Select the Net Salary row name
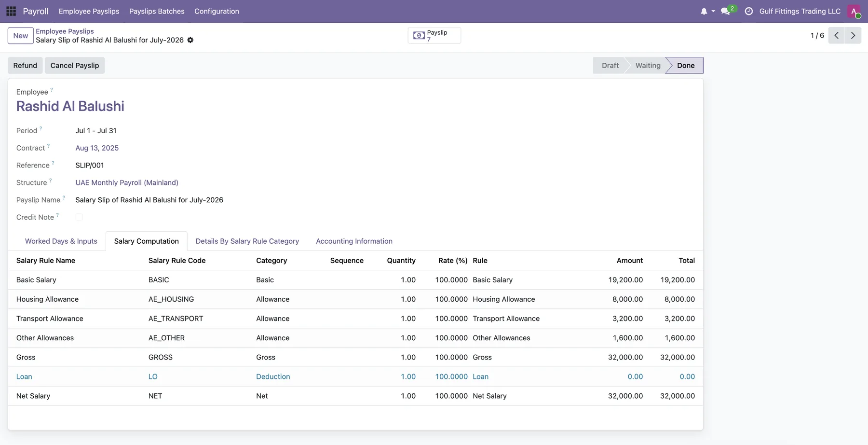The image size is (868, 445). [33, 396]
